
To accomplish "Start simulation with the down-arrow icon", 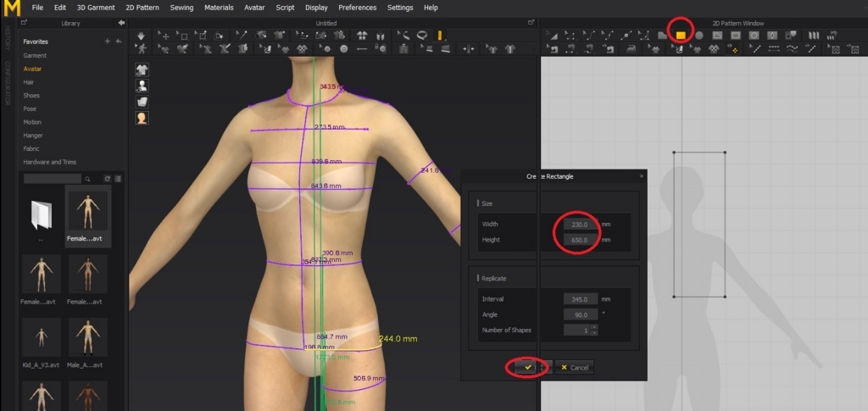I will click(141, 36).
